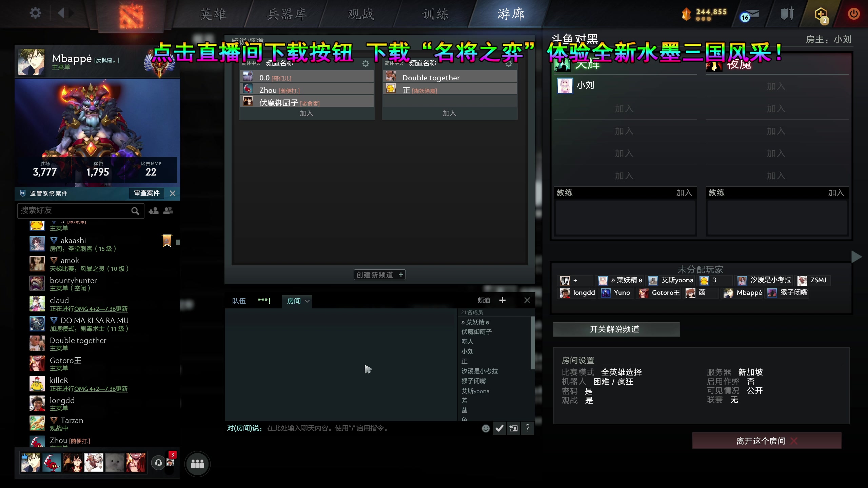The height and width of the screenshot is (488, 868).
Task: Open the 英雄 tab
Action: (213, 14)
